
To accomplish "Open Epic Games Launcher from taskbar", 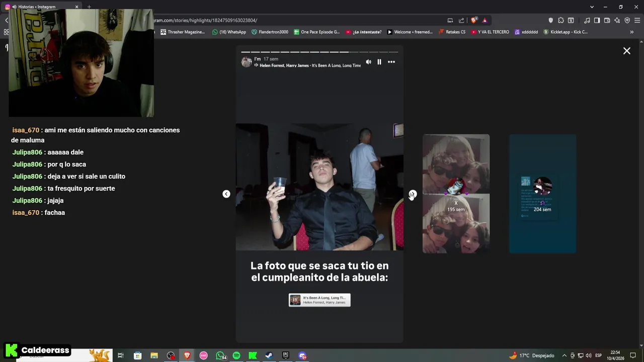I will (286, 355).
